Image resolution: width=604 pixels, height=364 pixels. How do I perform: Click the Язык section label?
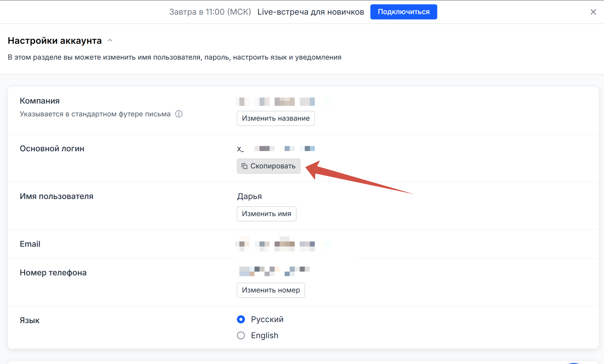(30, 321)
